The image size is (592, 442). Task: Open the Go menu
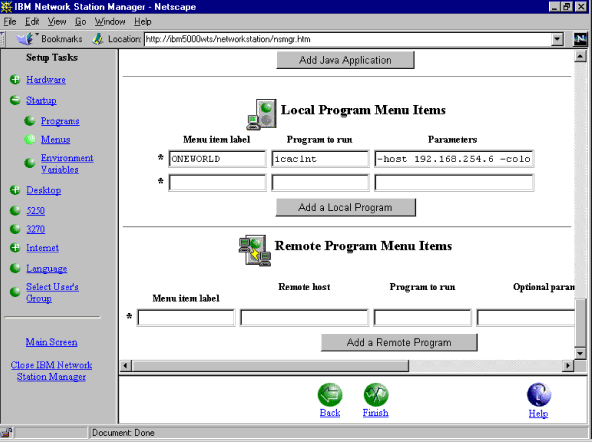[x=80, y=22]
